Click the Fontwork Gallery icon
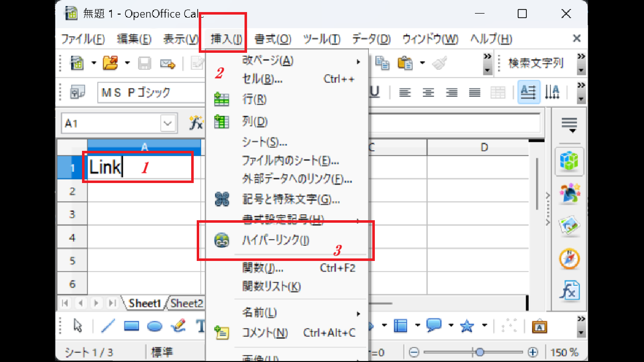The image size is (644, 362). (539, 326)
